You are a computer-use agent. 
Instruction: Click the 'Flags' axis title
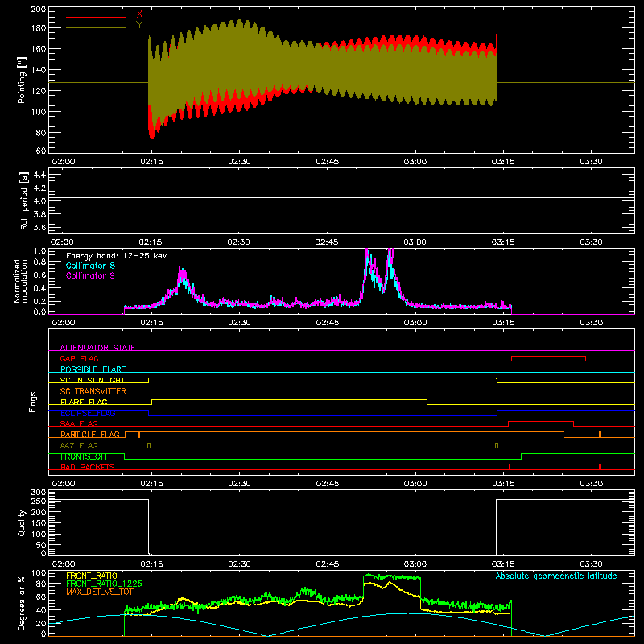(x=33, y=402)
